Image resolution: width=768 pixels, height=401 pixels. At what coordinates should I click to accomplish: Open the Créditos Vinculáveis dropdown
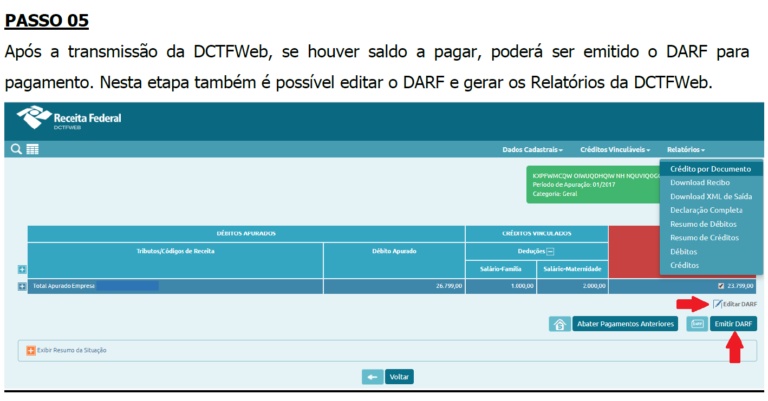point(615,149)
